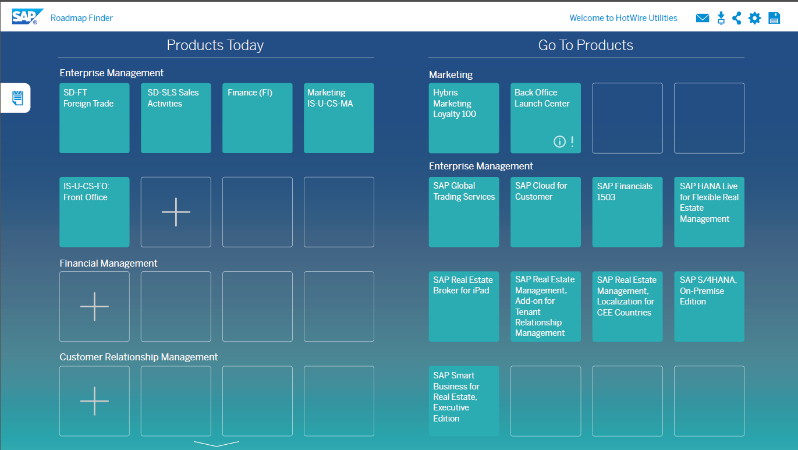Select SAP Real Estate Broker for iPad tile
The height and width of the screenshot is (450, 798).
[464, 306]
